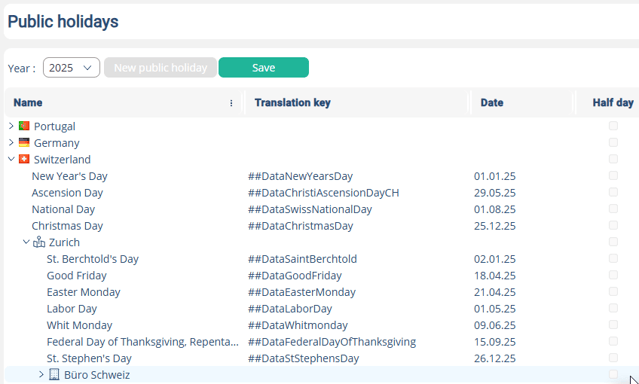Click the date 26.12.25
Screen dimensions: 639x384
coord(494,358)
